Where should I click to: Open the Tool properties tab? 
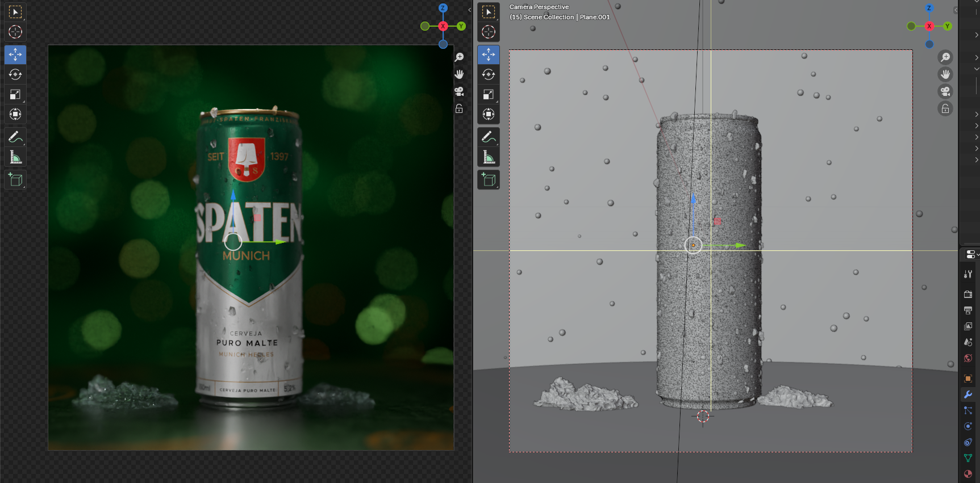968,274
